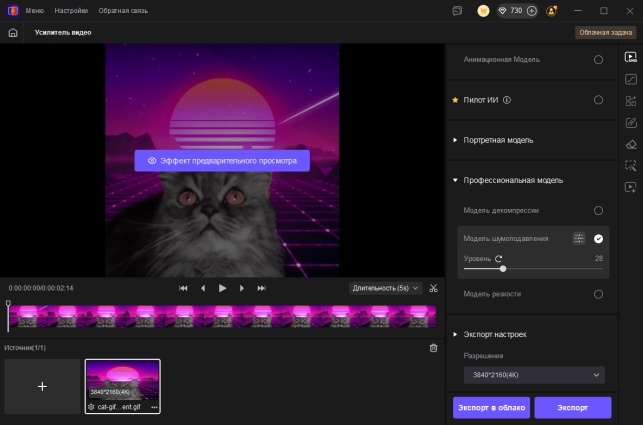Open the edit pencil sidebar tool
This screenshot has height=425, width=643.
click(631, 123)
